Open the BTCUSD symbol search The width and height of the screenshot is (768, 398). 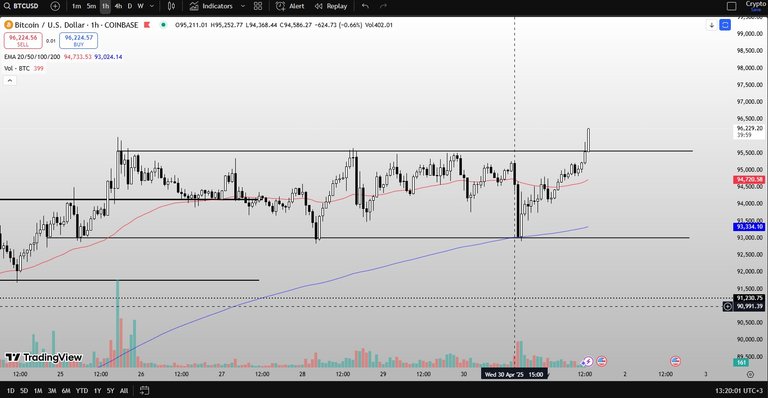[21, 6]
